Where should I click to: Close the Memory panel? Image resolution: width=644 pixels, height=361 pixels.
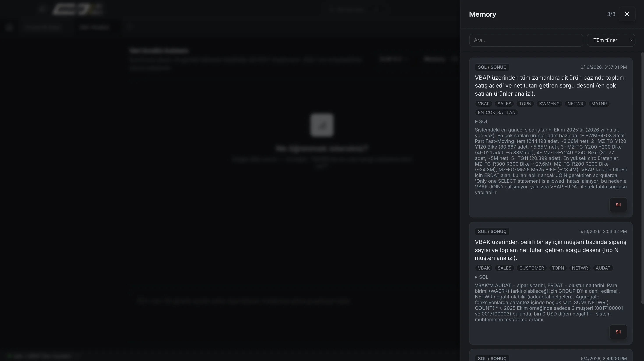627,14
